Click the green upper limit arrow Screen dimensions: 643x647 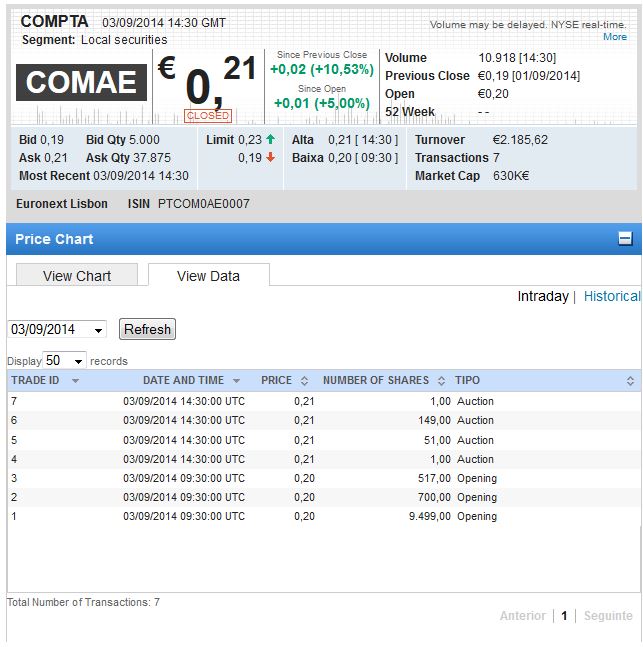click(x=270, y=139)
